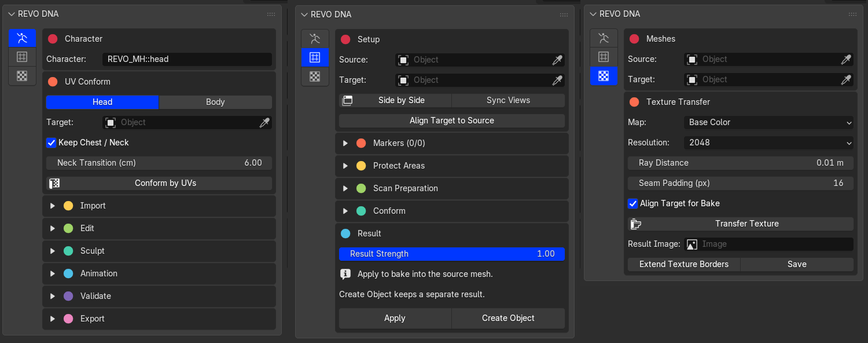This screenshot has height=343, width=868.
Task: Click eyedropper for Setup Target field
Action: 557,80
